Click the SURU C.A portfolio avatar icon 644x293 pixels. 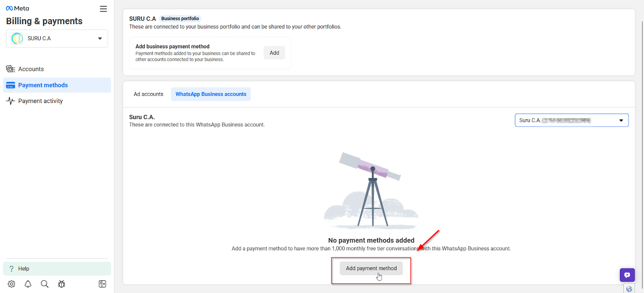click(17, 39)
